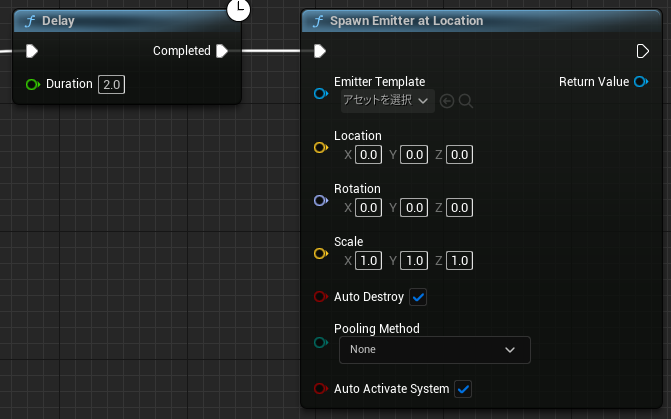
Task: Click the browse to asset magnifier icon
Action: tap(466, 101)
